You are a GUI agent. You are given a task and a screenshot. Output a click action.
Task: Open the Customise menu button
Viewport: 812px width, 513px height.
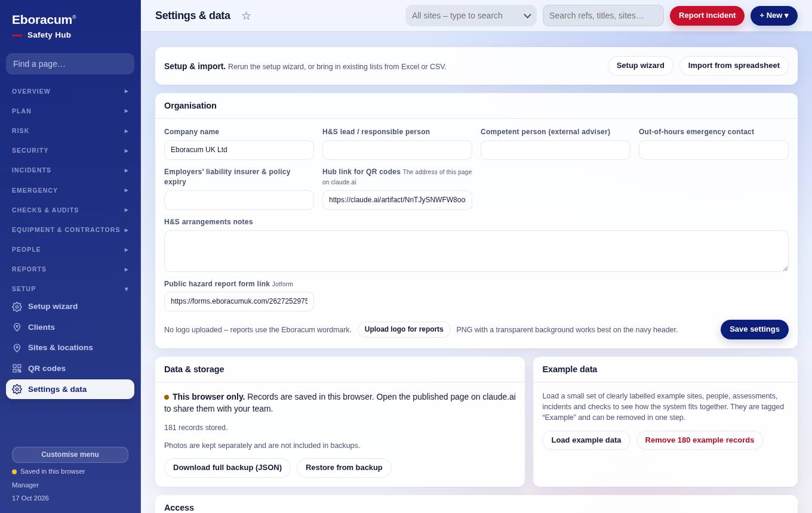click(70, 455)
